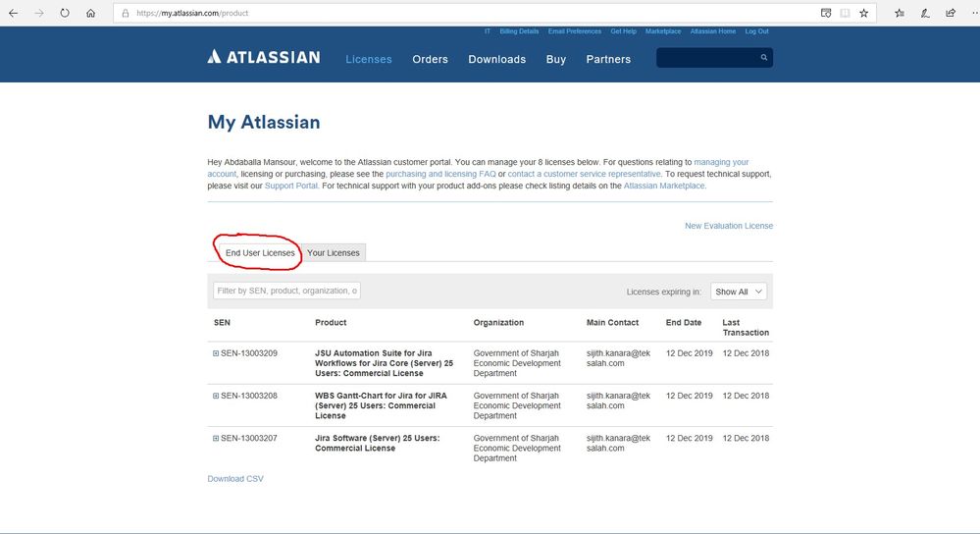Open favorites hub star-list icon
The image size is (980, 534).
tap(900, 13)
